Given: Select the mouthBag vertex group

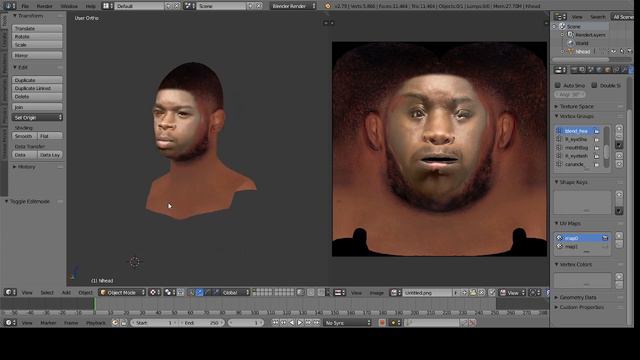Looking at the screenshot, I should (577, 148).
